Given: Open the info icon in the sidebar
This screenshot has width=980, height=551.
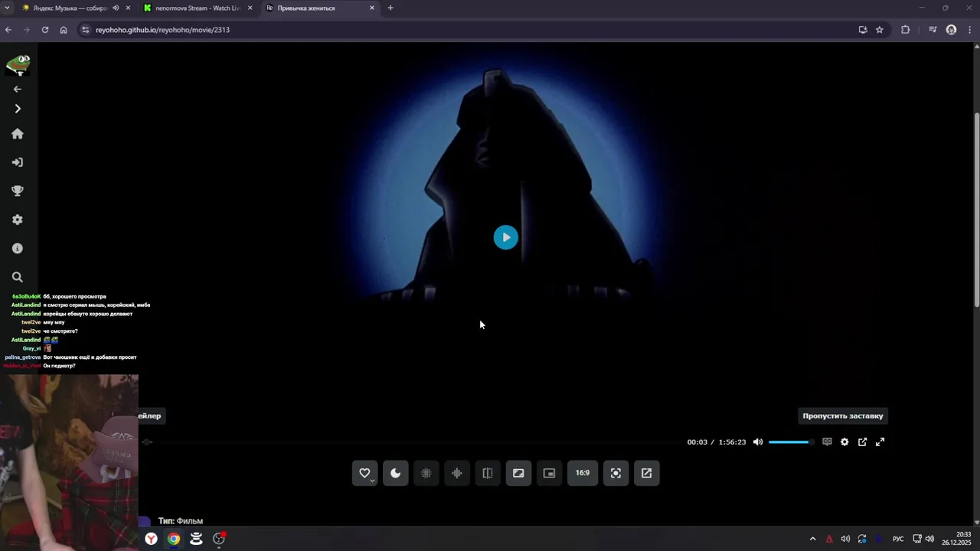Looking at the screenshot, I should pyautogui.click(x=18, y=248).
